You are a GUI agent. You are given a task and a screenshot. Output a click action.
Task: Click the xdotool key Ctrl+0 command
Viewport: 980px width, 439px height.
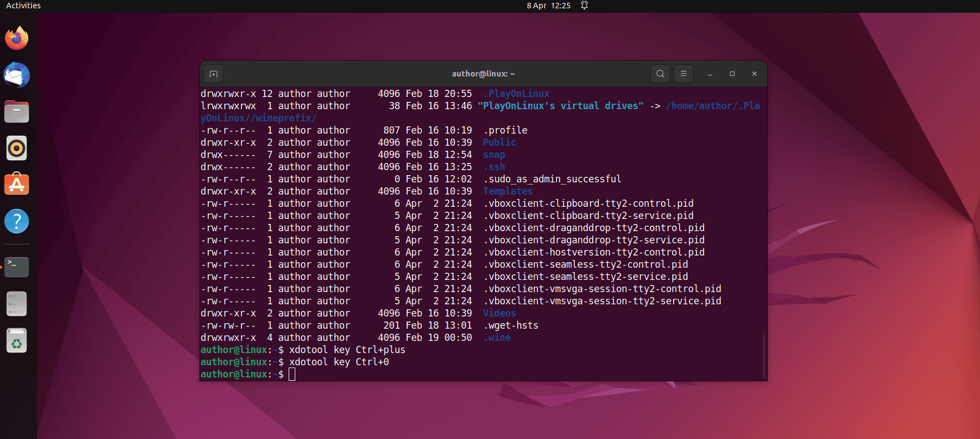coord(339,362)
